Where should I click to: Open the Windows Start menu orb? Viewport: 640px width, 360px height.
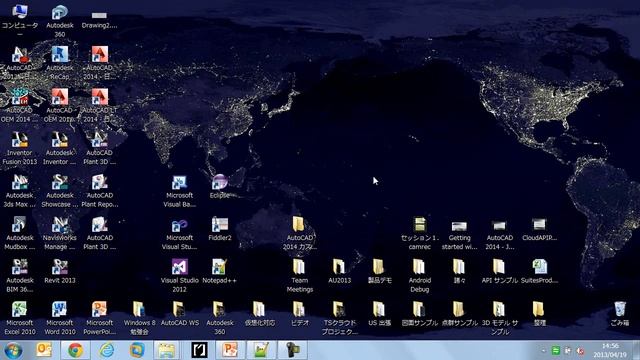[13, 350]
